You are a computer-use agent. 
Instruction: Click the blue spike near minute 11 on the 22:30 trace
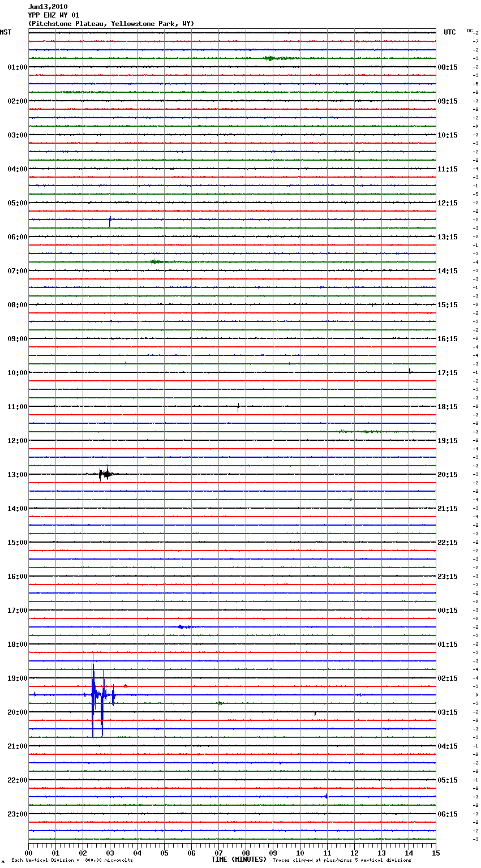coord(327,796)
